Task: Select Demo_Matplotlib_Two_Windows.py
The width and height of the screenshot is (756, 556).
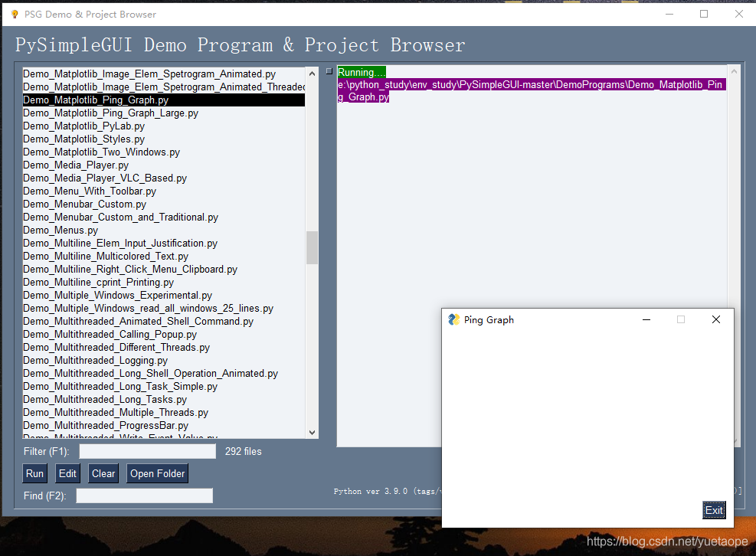Action: [x=163, y=152]
